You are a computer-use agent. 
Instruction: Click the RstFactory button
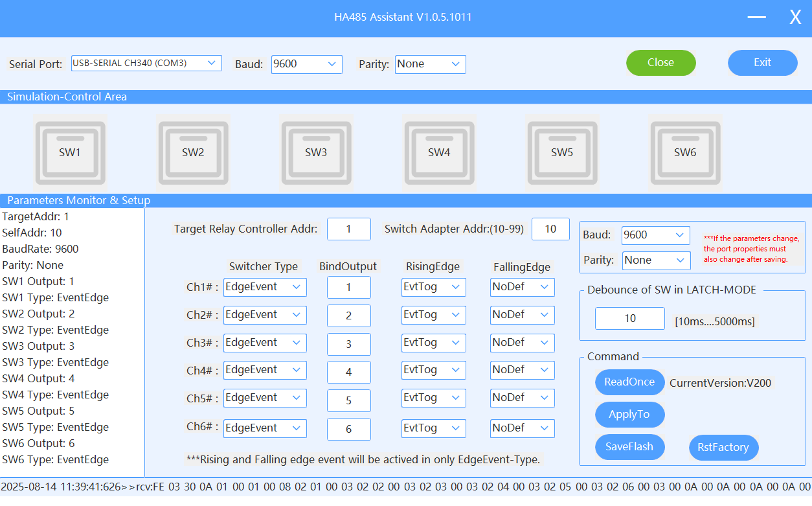tap(723, 448)
